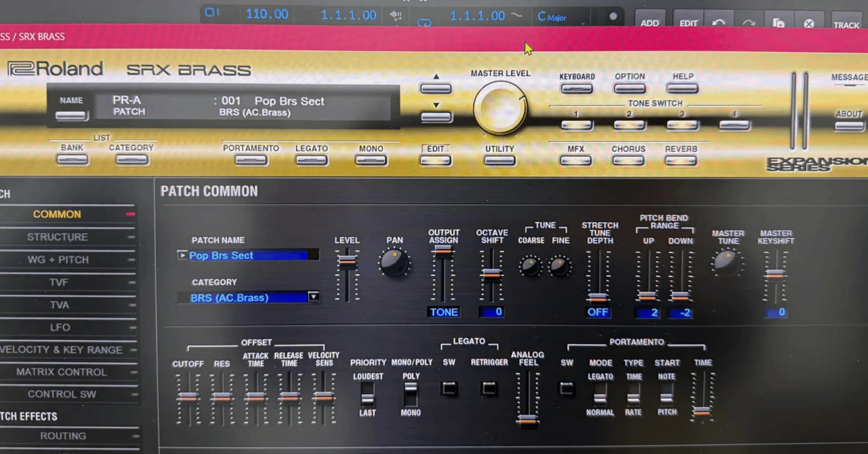Open the Category list button

131,160
